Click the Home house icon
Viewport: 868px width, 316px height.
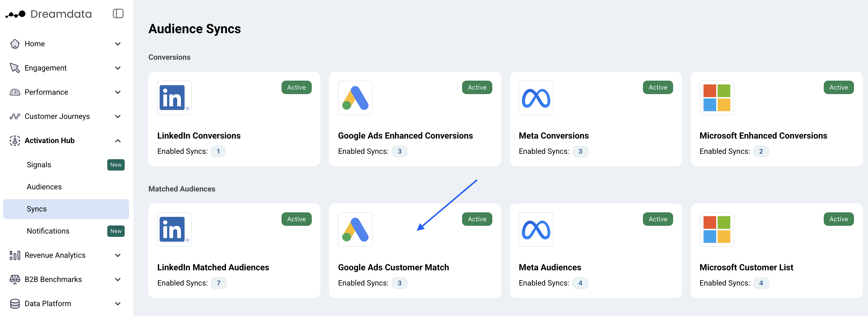[x=15, y=44]
